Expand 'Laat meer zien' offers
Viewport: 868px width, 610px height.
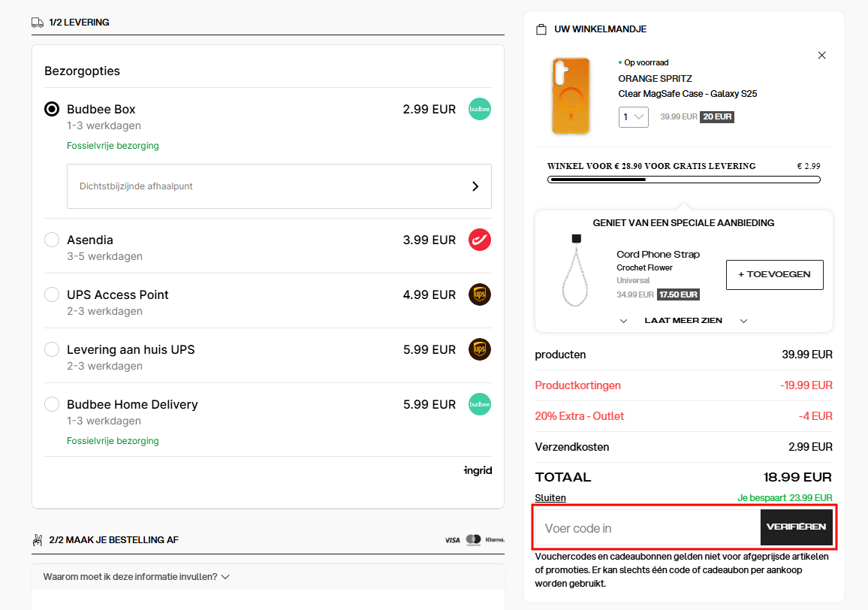coord(683,321)
